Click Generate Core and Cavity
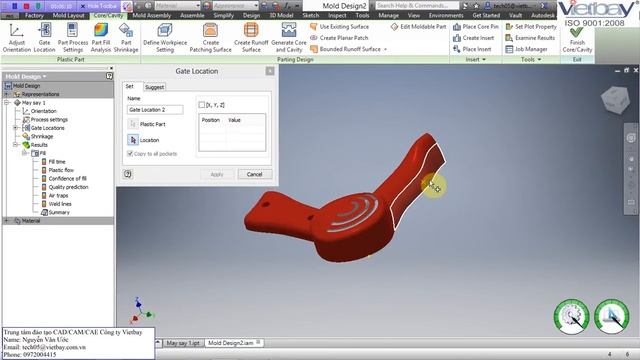This screenshot has height=360, width=640. (289, 38)
